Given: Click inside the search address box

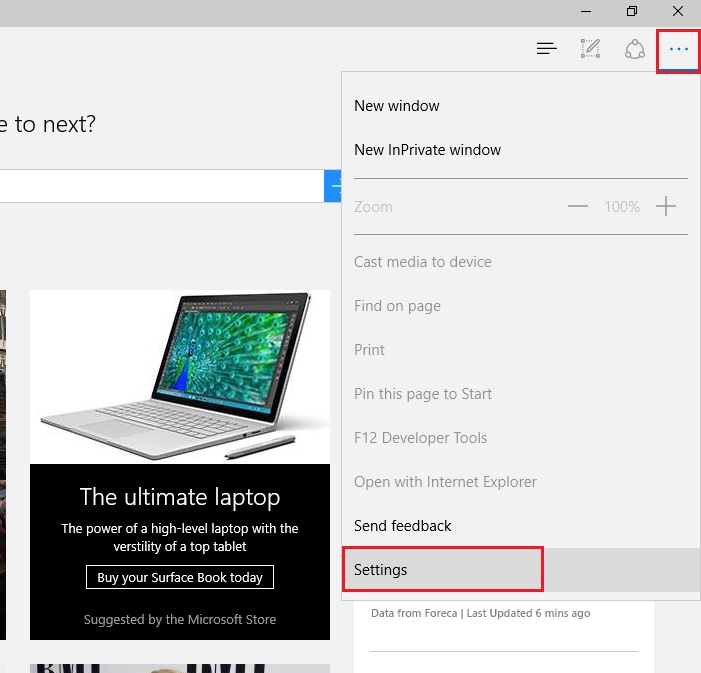Looking at the screenshot, I should click(161, 186).
